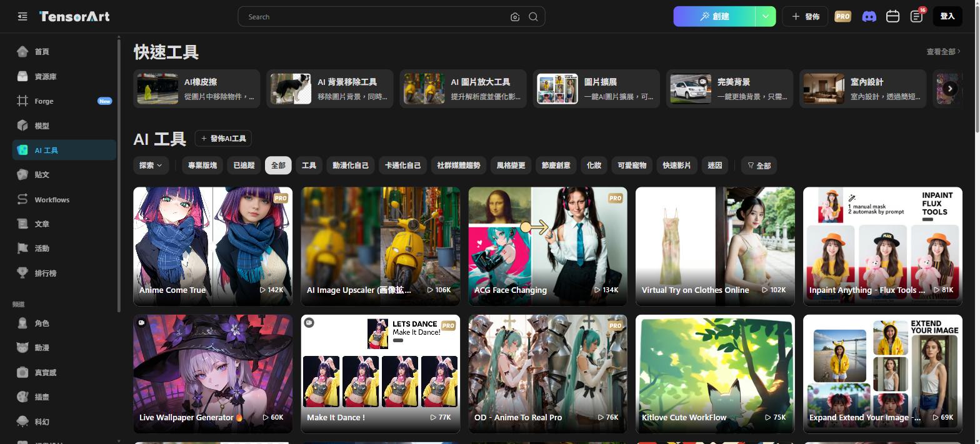
Task: Open 完美背景 quick tool card
Action: (729, 89)
